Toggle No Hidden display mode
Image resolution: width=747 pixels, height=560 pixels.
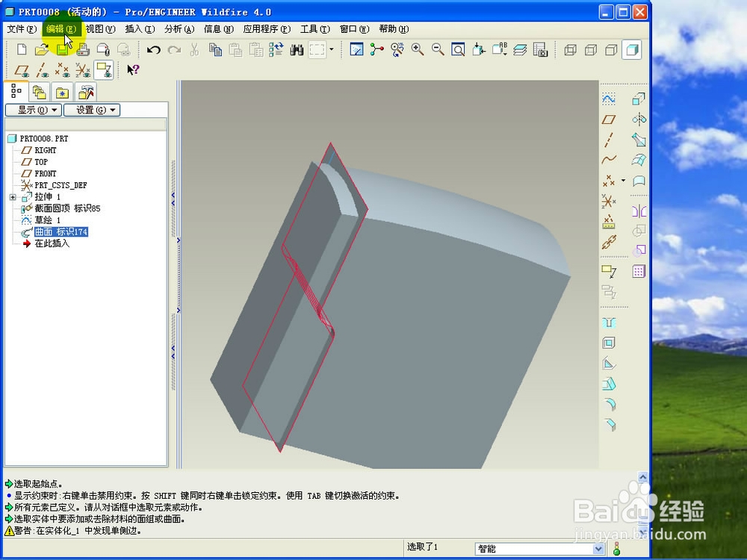[x=611, y=49]
